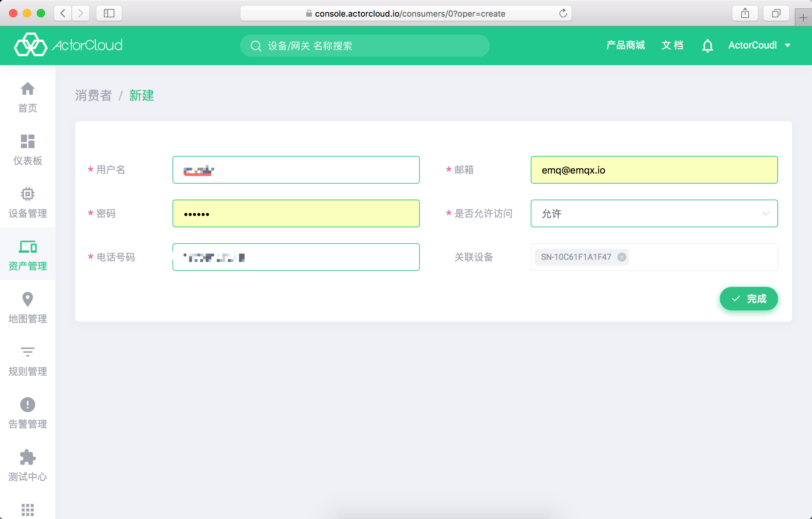The height and width of the screenshot is (519, 812).
Task: Click the 新建 breadcrumb text
Action: 141,95
